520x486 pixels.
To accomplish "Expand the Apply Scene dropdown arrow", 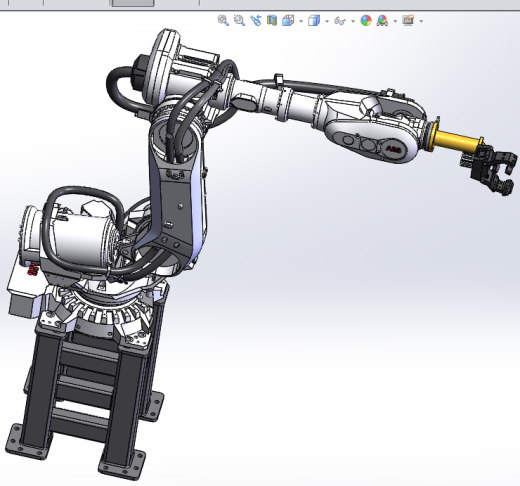I will 395,21.
